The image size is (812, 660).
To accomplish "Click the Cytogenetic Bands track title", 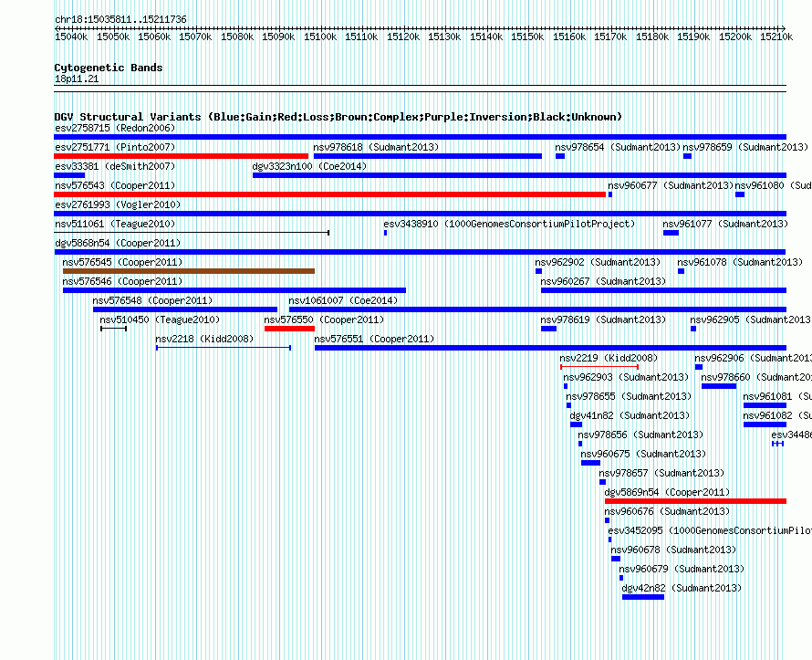I will (x=109, y=68).
